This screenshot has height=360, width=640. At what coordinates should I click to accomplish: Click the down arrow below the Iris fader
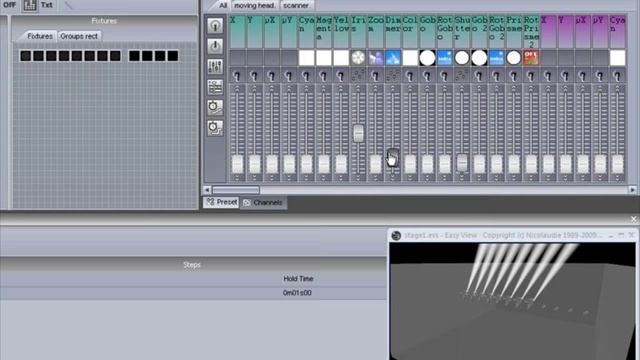point(358,178)
